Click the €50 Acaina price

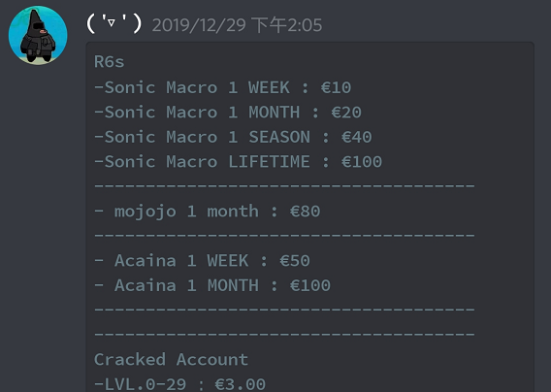[295, 260]
